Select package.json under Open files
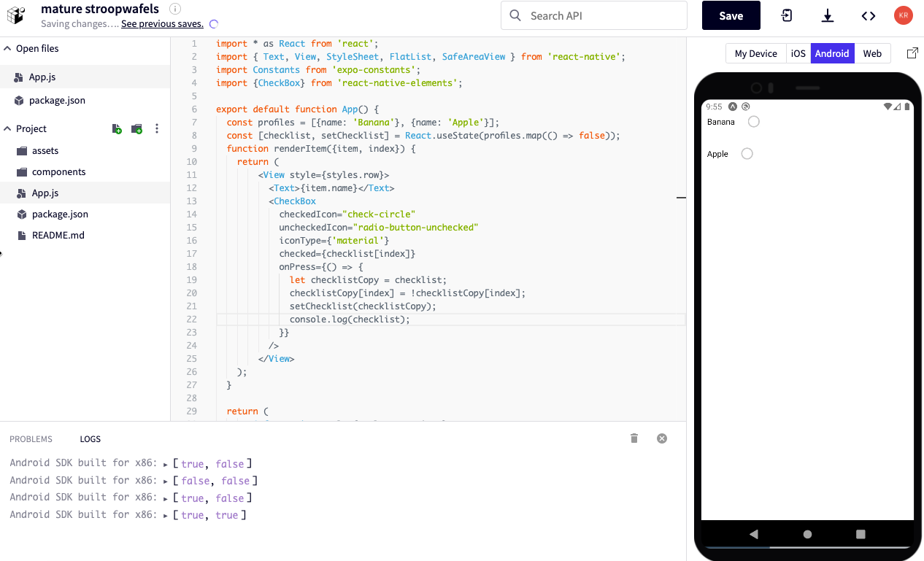Image resolution: width=924 pixels, height=561 pixels. click(85, 101)
